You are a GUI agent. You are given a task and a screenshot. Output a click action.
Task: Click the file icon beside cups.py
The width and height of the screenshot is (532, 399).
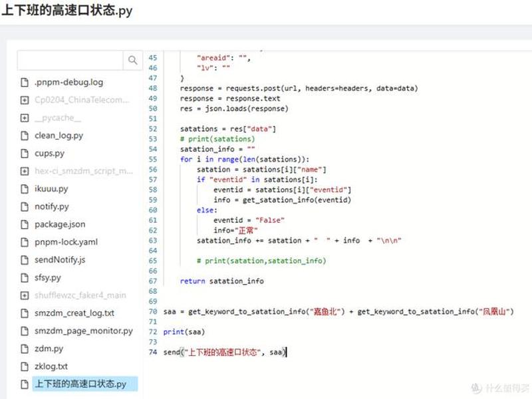coord(25,154)
